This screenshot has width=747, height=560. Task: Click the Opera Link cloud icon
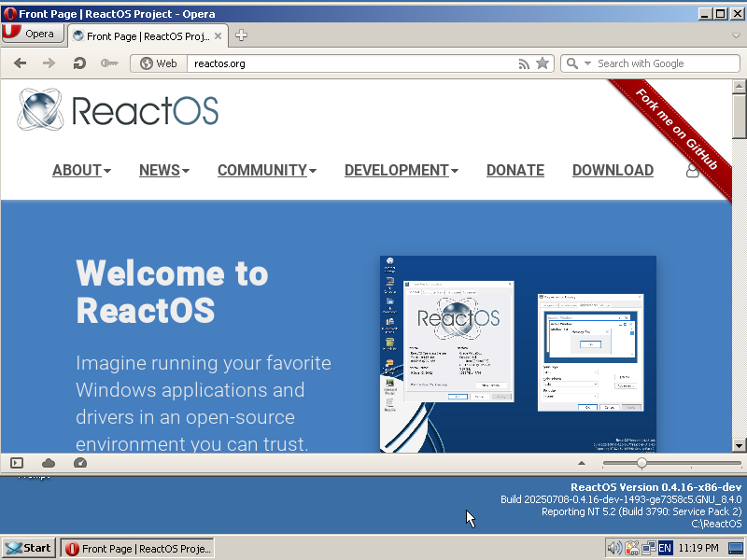click(x=49, y=463)
